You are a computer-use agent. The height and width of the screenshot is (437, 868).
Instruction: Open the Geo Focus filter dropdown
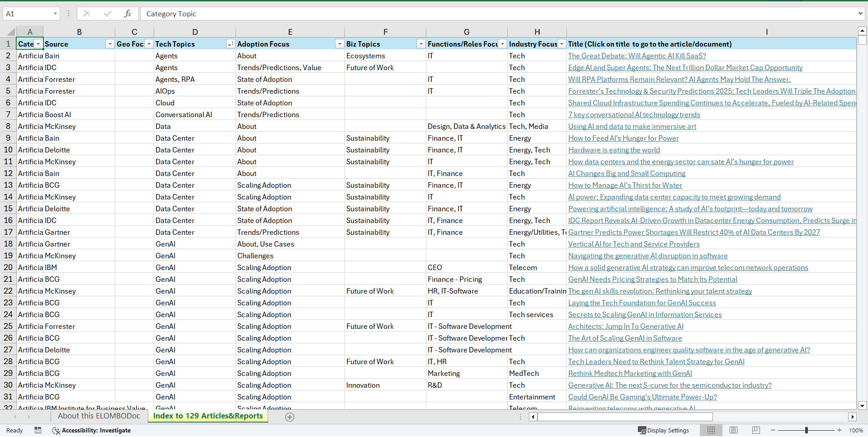point(149,44)
